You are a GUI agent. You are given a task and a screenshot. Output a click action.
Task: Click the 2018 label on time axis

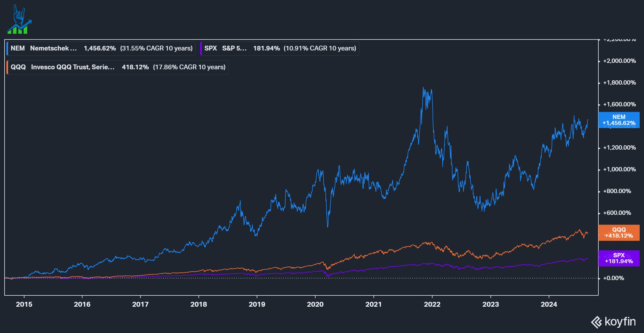(199, 304)
